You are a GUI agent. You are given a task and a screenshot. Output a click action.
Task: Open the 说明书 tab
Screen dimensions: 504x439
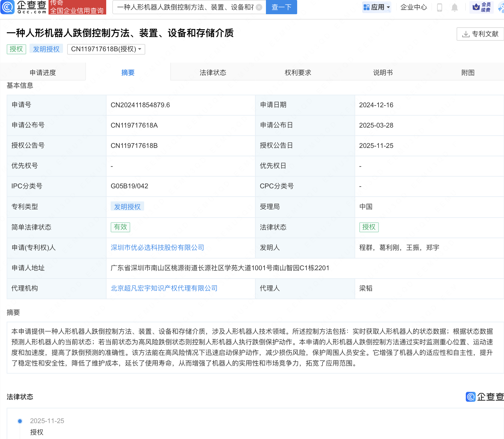tap(383, 73)
